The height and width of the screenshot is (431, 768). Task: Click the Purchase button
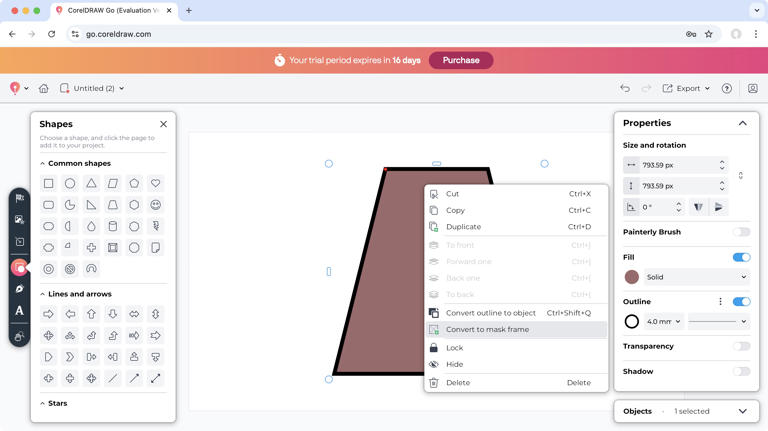coord(460,60)
